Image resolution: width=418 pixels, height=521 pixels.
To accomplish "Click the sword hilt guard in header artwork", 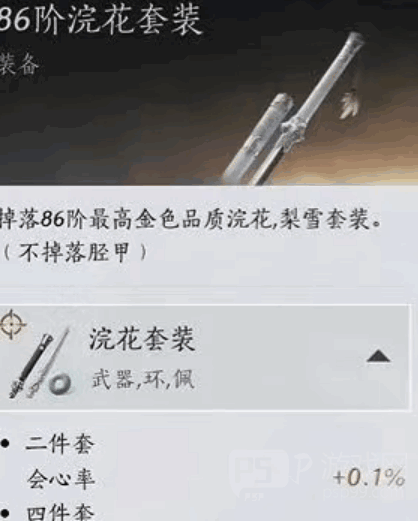I will tap(293, 131).
